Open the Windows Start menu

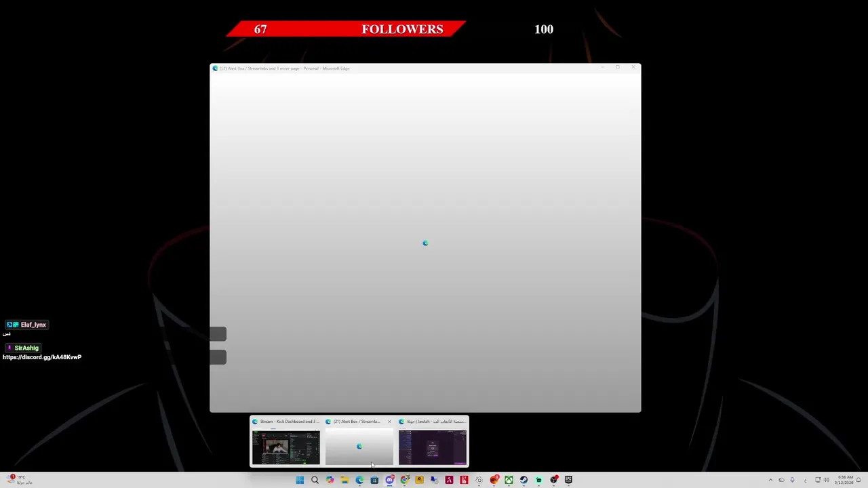[x=300, y=480]
